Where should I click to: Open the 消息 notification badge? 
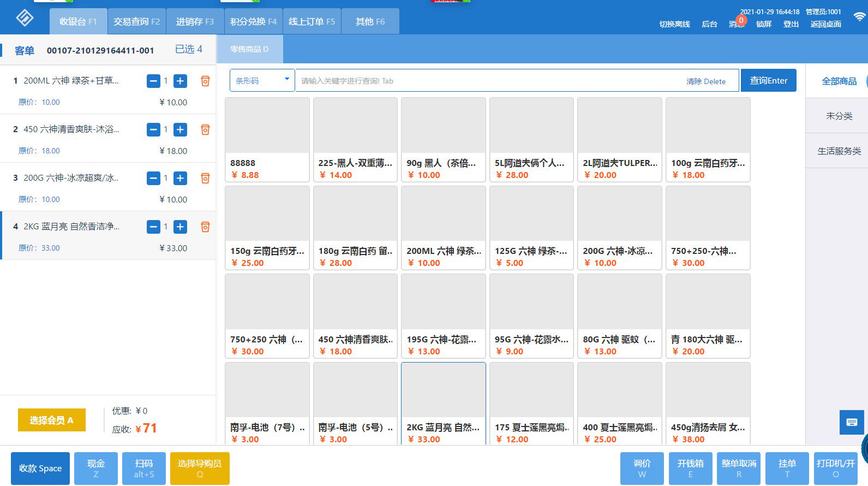741,21
